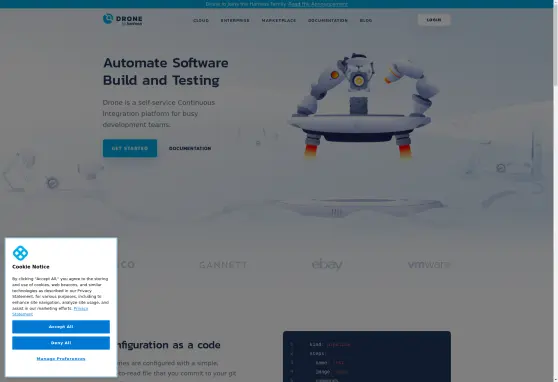This screenshot has width=558, height=382.
Task: Click the Login button
Action: (434, 20)
